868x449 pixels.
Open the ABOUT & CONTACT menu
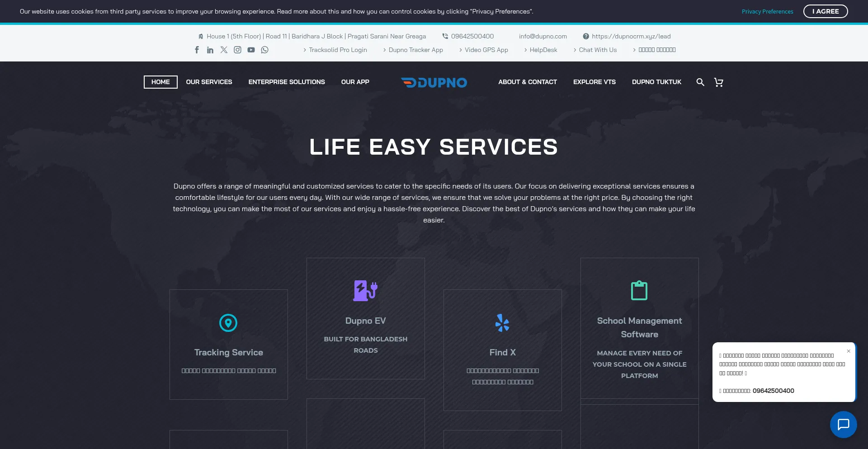pyautogui.click(x=528, y=82)
